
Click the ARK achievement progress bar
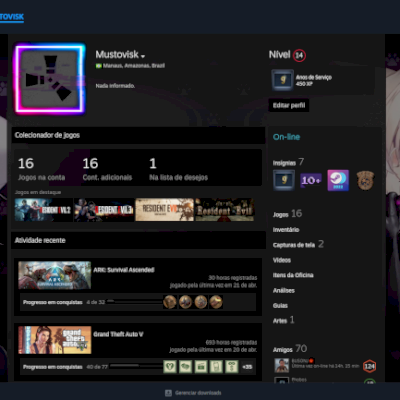point(135,302)
